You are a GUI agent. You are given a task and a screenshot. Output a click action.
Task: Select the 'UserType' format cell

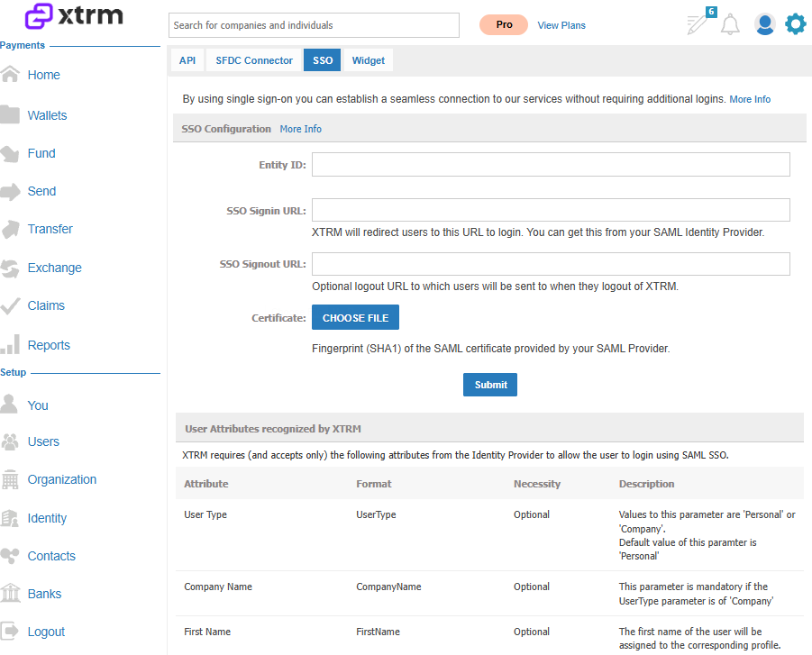click(x=376, y=514)
